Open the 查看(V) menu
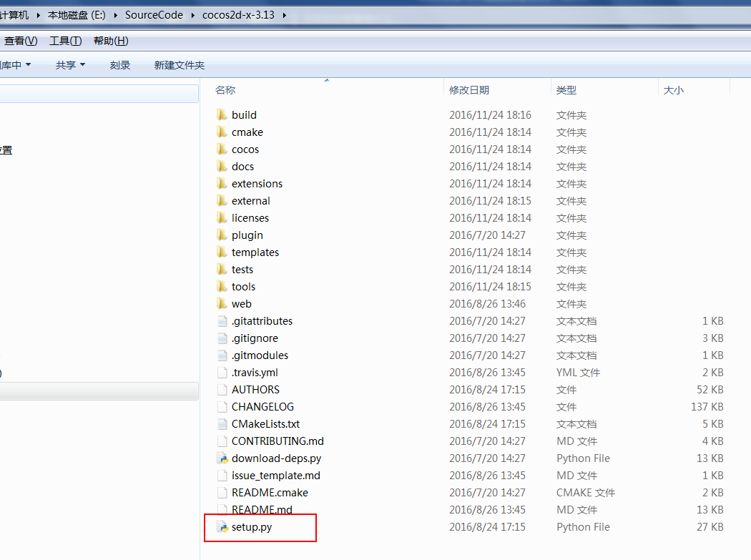The image size is (751, 560). [x=21, y=41]
